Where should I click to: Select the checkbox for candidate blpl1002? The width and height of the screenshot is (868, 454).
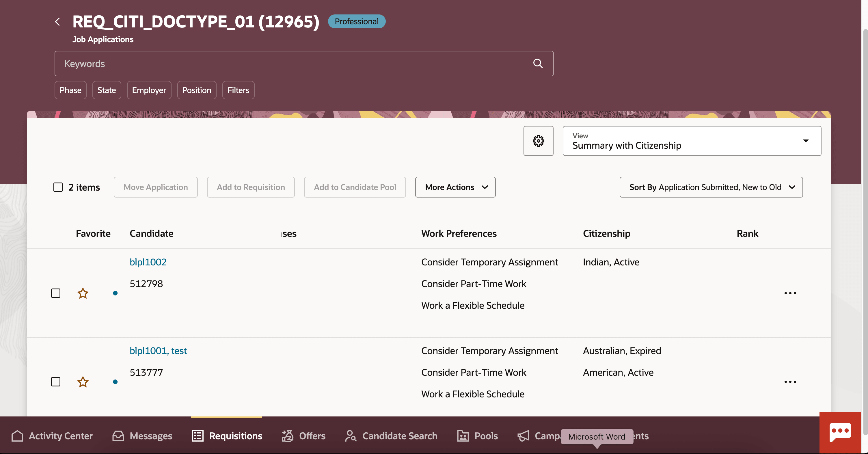click(x=56, y=293)
